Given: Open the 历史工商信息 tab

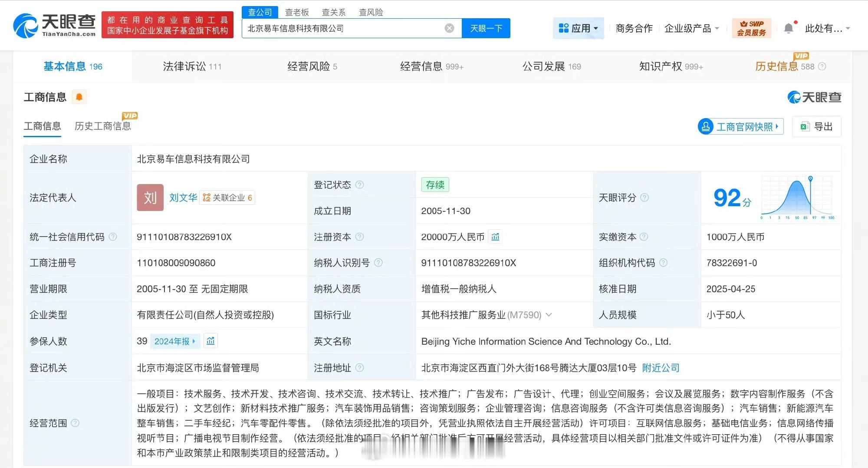Looking at the screenshot, I should tap(104, 126).
